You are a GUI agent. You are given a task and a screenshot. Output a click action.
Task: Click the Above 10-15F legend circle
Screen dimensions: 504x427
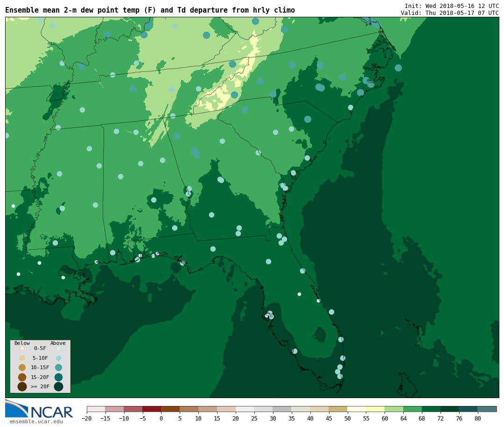pos(58,367)
